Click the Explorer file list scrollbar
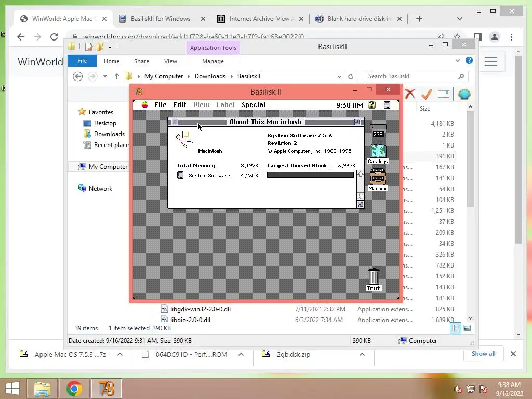This screenshot has width=532, height=399. click(x=470, y=159)
